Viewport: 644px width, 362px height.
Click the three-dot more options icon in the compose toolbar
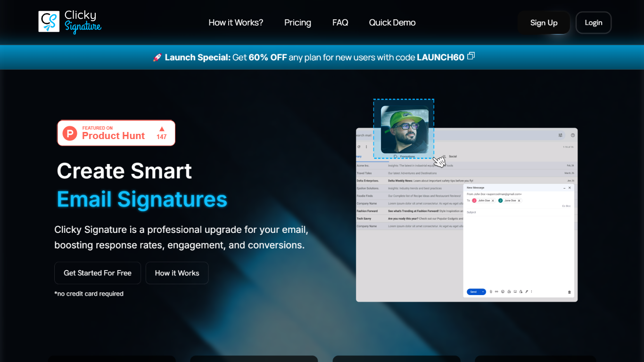[x=531, y=291]
